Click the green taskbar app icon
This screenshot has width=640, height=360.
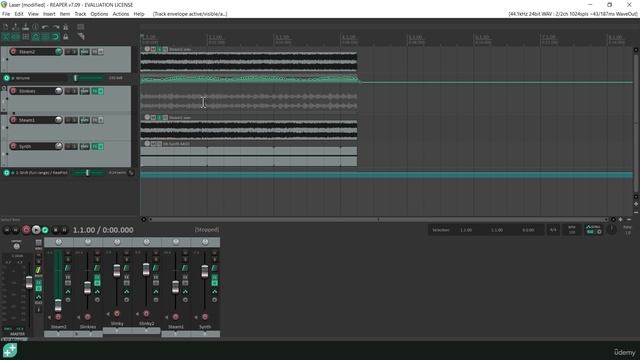tap(10, 351)
